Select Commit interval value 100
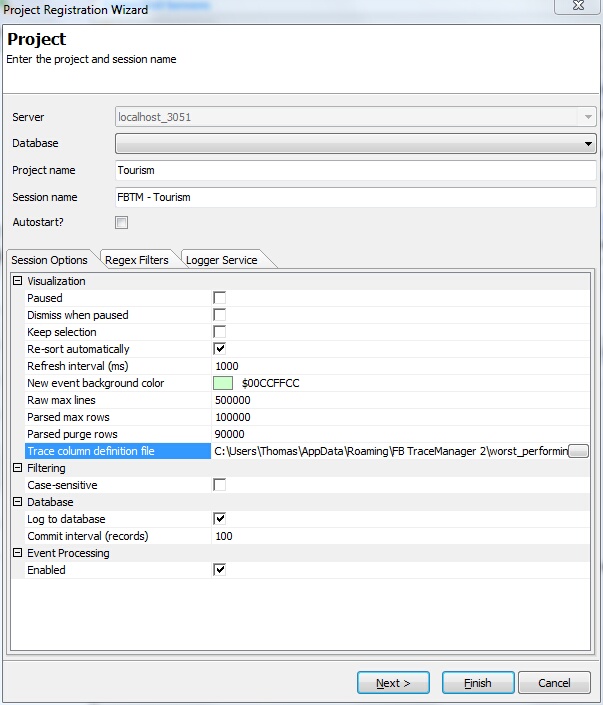Image resolution: width=603 pixels, height=705 pixels. point(224,536)
